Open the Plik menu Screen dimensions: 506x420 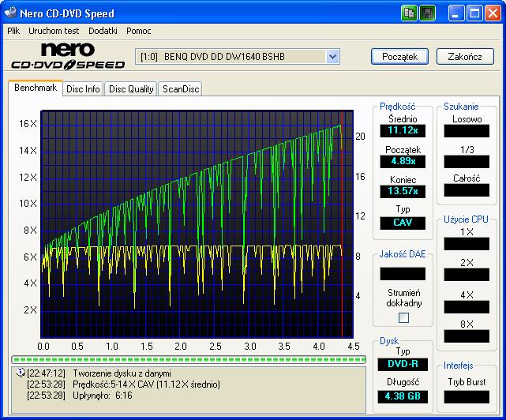pyautogui.click(x=13, y=31)
